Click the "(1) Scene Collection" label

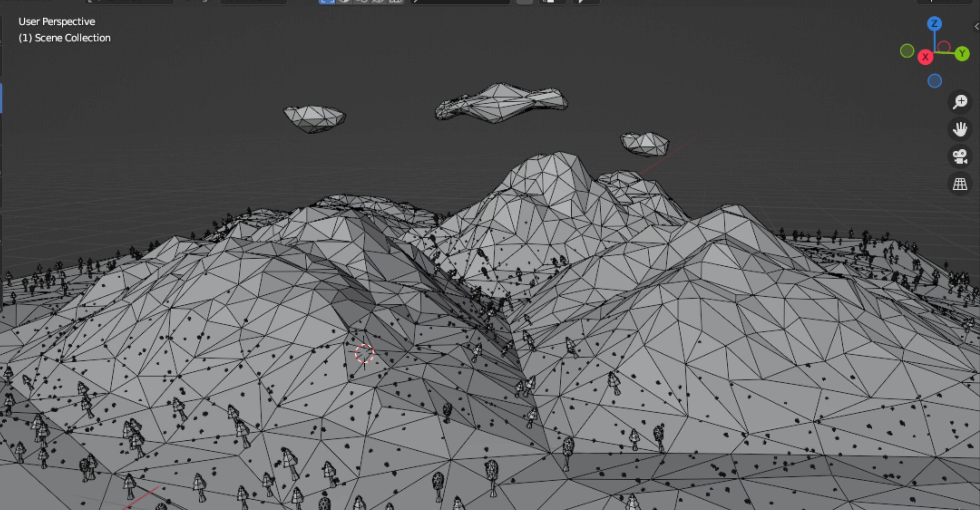click(65, 38)
